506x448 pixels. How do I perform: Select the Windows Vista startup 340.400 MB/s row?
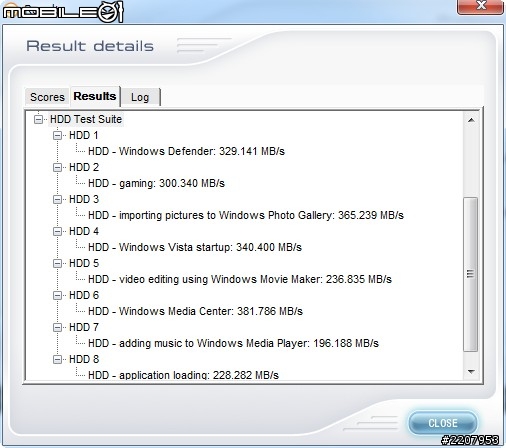pos(195,247)
